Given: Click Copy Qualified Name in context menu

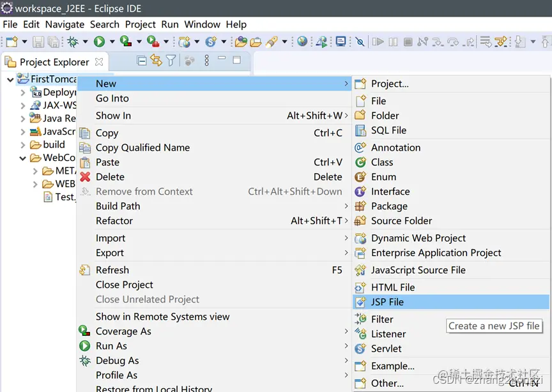Looking at the screenshot, I should [214, 147].
